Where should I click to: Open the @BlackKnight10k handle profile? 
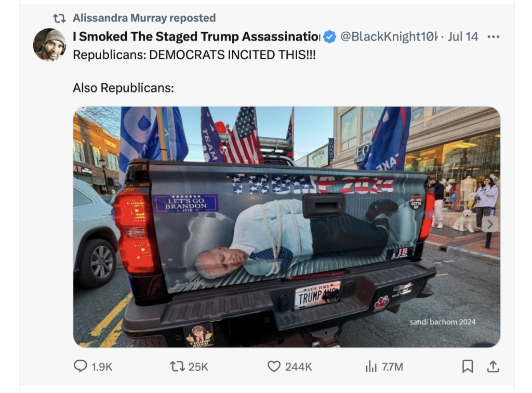click(389, 37)
